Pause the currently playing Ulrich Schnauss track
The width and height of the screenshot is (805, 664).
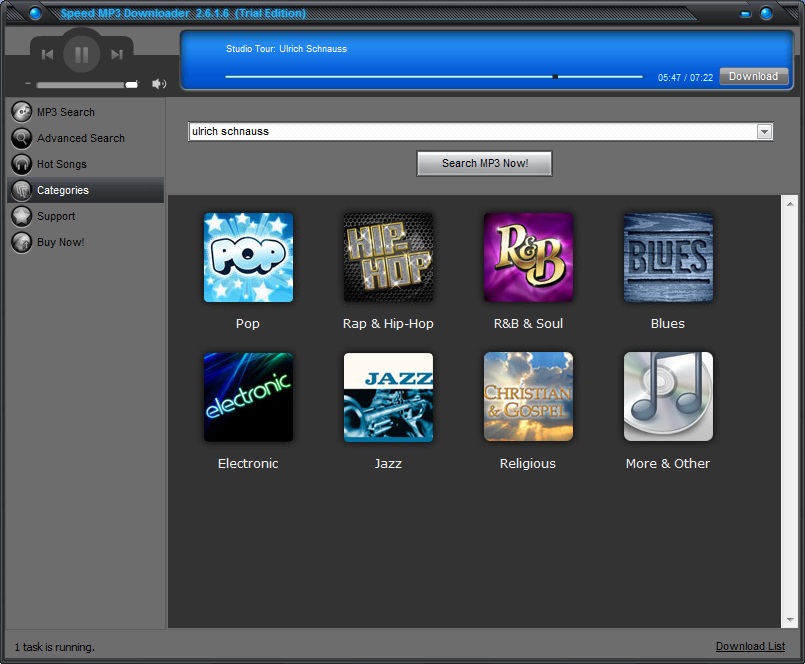coord(81,55)
